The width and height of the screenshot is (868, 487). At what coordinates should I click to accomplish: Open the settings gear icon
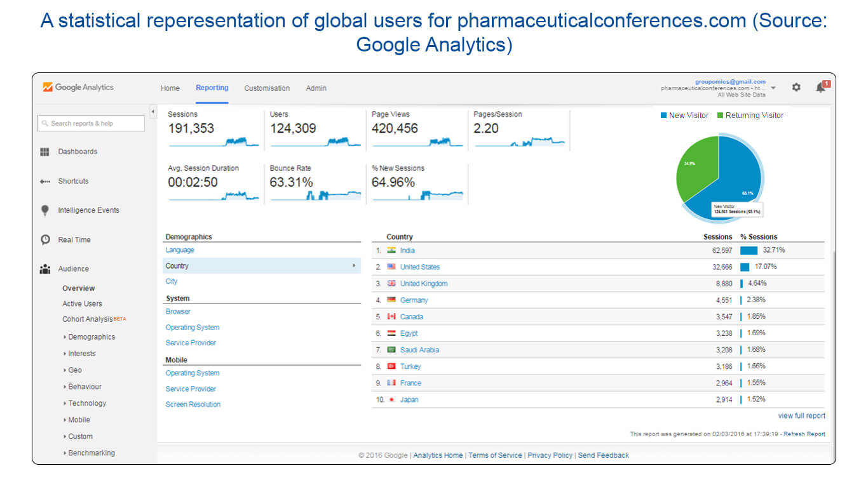[796, 88]
